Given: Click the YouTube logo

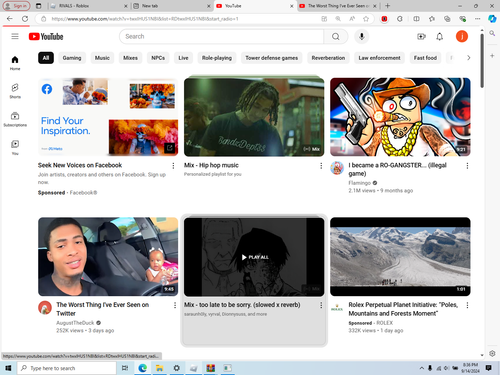Looking at the screenshot, I should [46, 36].
